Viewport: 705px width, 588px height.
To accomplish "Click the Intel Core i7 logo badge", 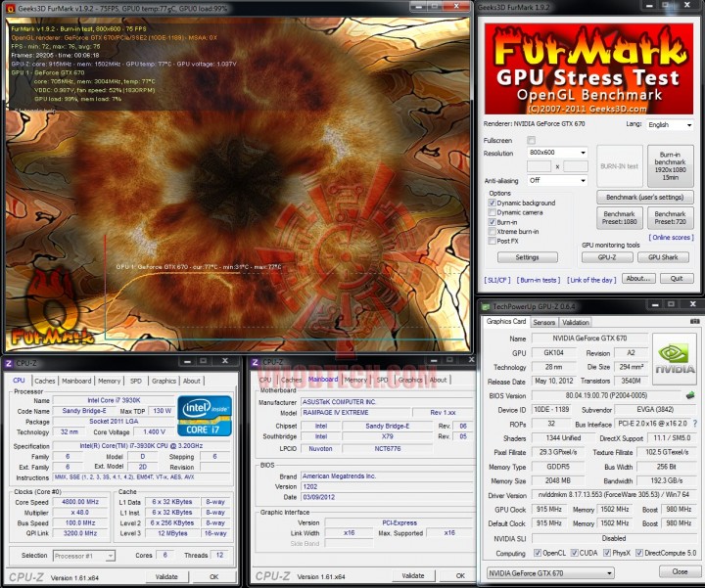I will [205, 416].
